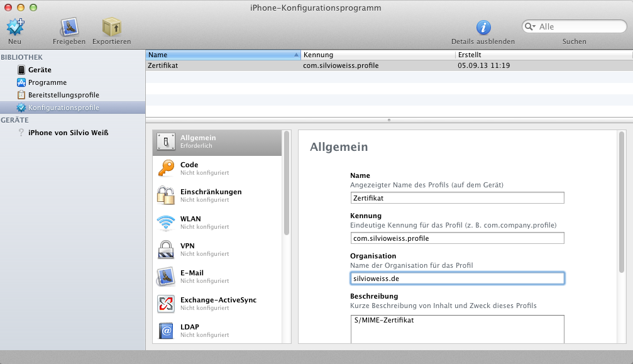Open the search magnifier dropdown
Screen dimensions: 633x364
tap(530, 26)
